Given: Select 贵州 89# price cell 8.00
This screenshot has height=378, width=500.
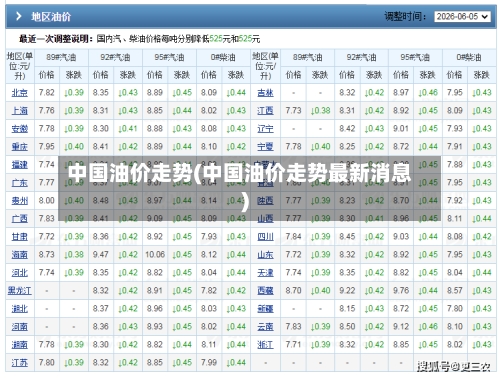Looking at the screenshot, I should [x=47, y=201].
